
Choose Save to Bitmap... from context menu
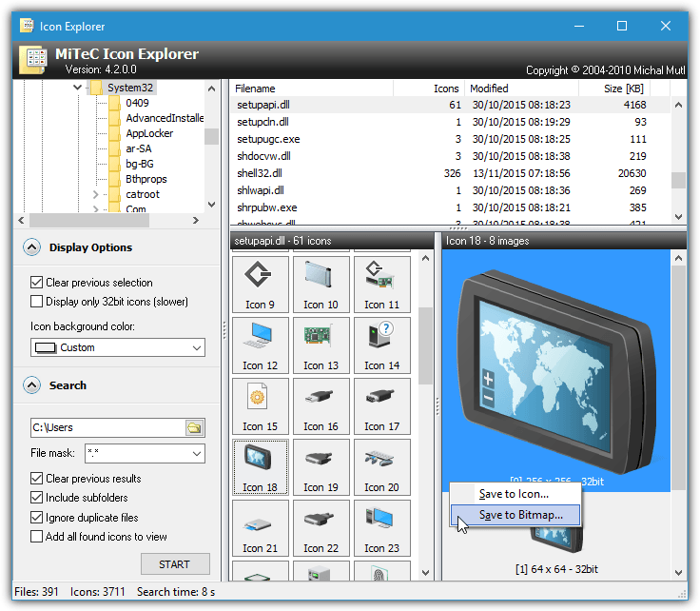(520, 515)
